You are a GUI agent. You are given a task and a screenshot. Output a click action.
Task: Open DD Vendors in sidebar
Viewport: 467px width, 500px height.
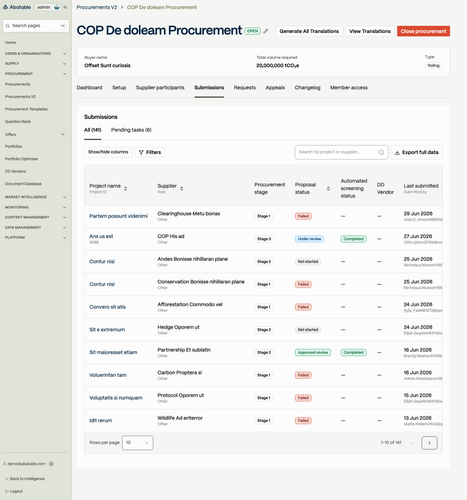(15, 171)
